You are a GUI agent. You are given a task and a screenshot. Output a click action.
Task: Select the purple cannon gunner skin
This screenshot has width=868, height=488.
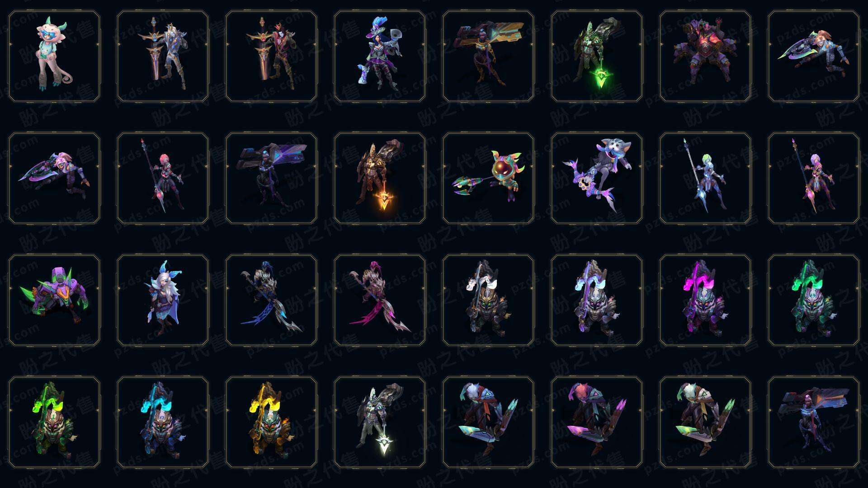coord(271,178)
